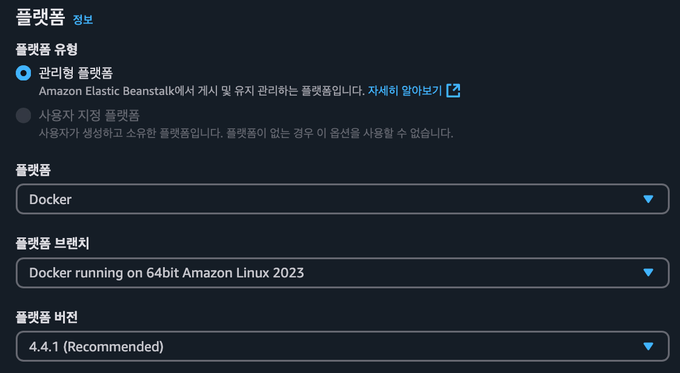Select the 사용자 지정 플랫폼 radio button

click(x=23, y=115)
